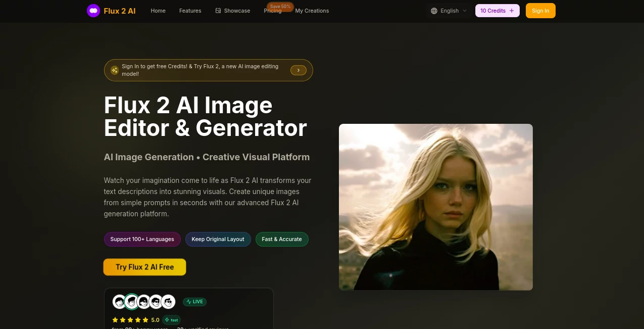Toggle the Support 100+ Languages pill
The width and height of the screenshot is (644, 329).
coord(142,239)
